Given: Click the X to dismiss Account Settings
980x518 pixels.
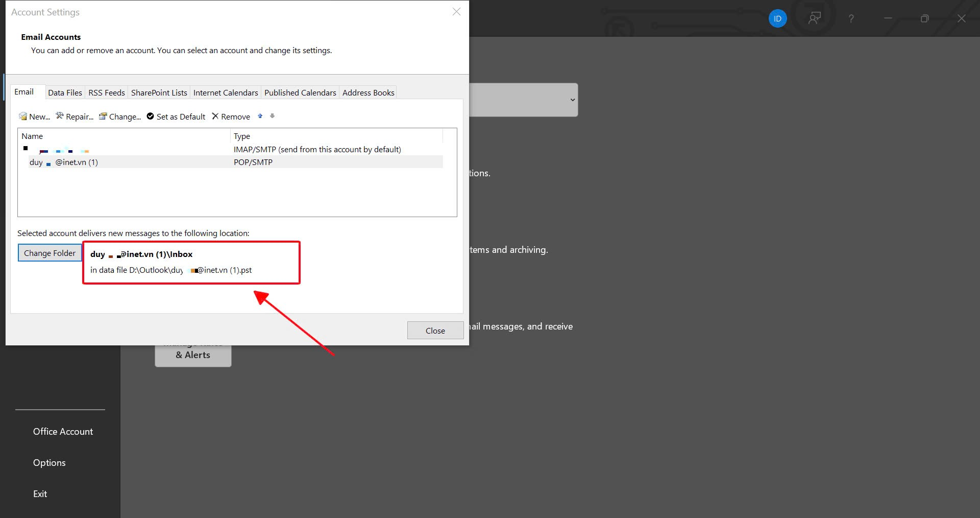Looking at the screenshot, I should click(x=456, y=12).
